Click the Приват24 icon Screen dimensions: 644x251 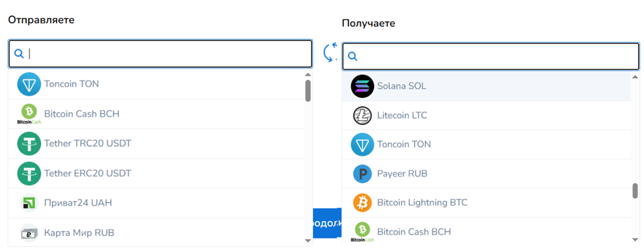(29, 203)
